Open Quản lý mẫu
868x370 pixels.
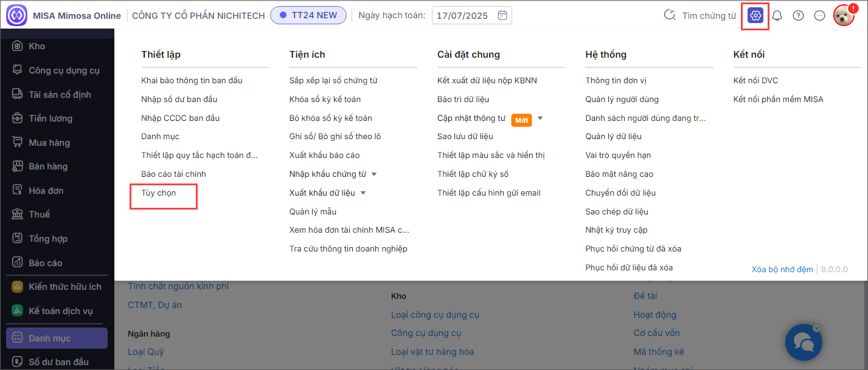pos(313,211)
